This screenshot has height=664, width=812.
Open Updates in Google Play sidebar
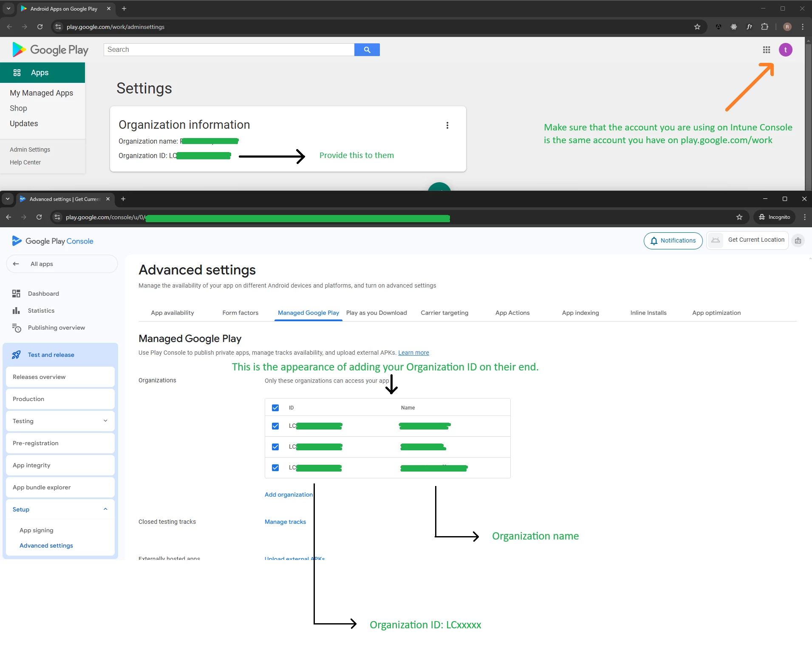click(x=24, y=124)
